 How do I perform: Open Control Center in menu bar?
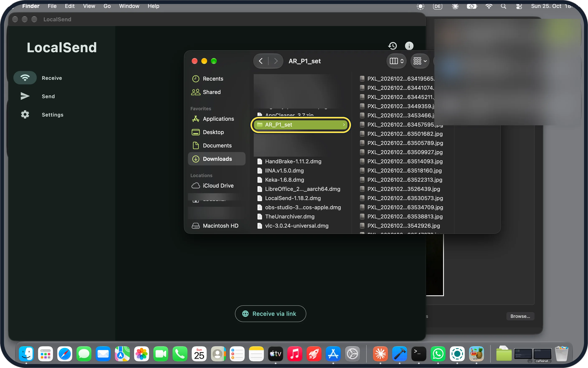[519, 6]
